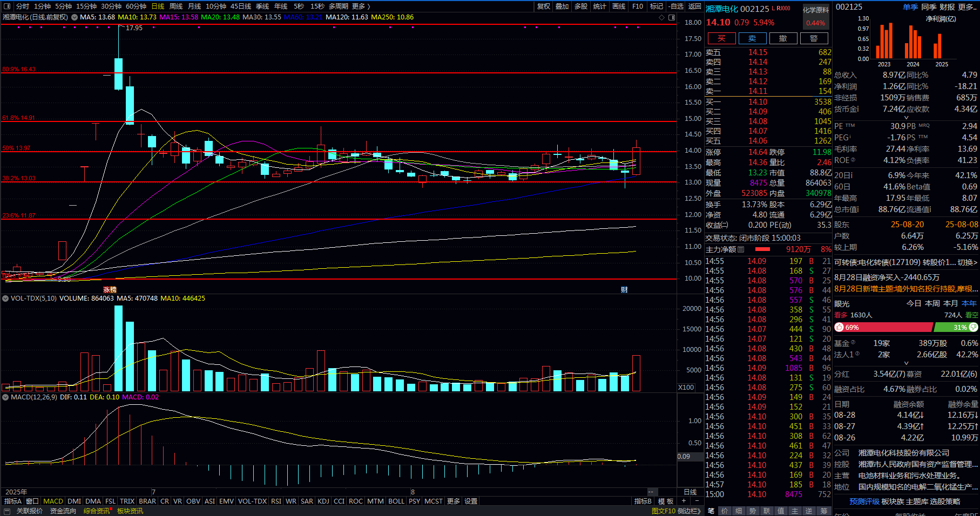Click the zoom out minus icon below chart
Viewport: 980px width, 516px height.
tap(697, 501)
